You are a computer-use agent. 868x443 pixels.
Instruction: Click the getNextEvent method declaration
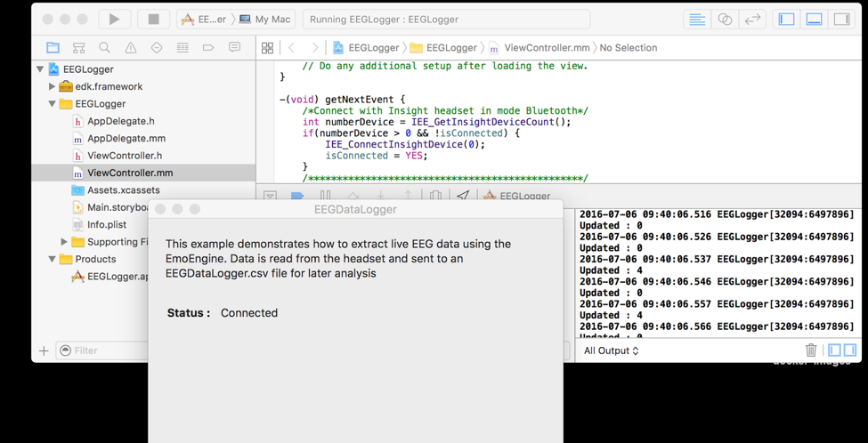coord(344,100)
